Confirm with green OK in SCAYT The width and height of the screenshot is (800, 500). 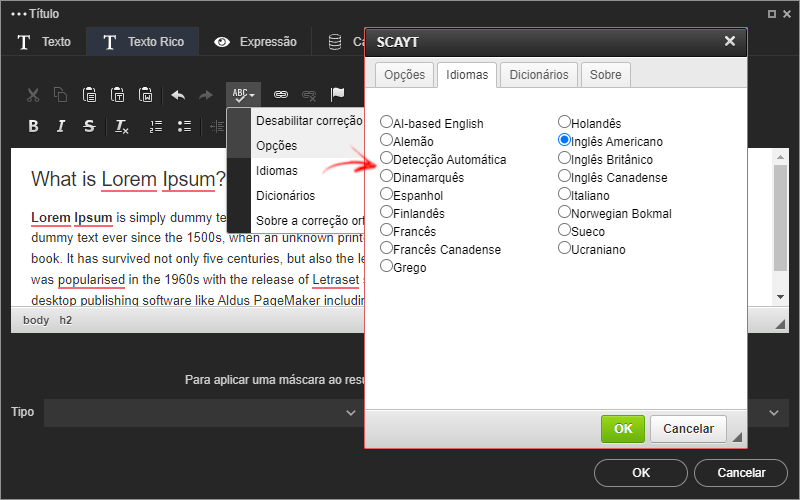(x=623, y=429)
